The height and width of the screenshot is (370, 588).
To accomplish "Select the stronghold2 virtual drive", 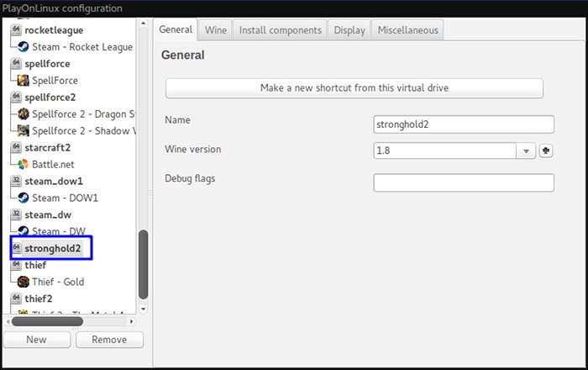I will pos(52,248).
